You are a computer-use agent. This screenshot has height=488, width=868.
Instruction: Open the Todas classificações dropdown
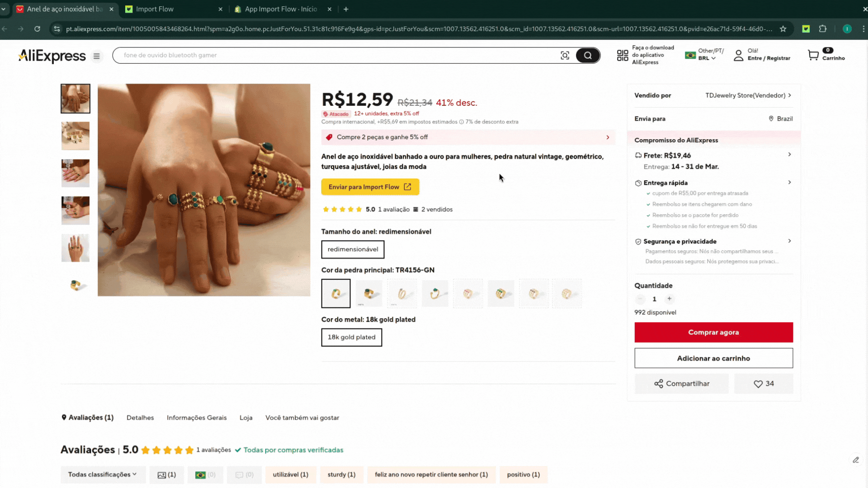(x=103, y=474)
